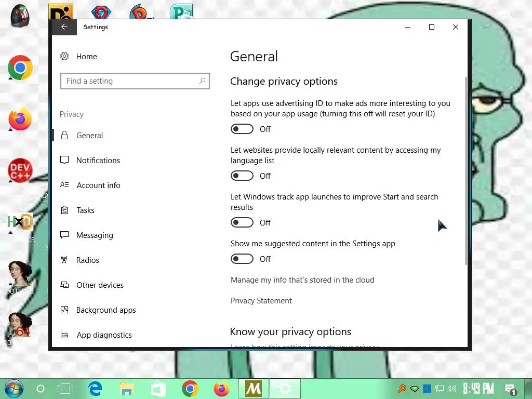Image resolution: width=532 pixels, height=399 pixels.
Task: Open Task View on the taskbar
Action: pos(65,389)
